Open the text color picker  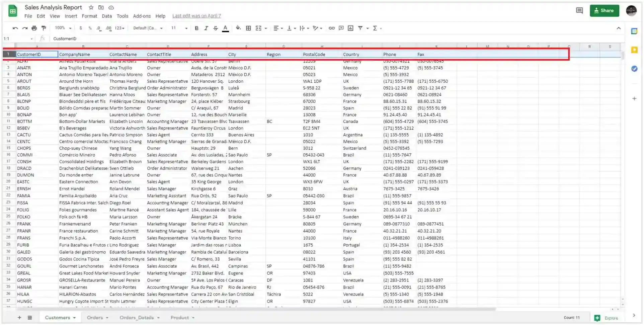pyautogui.click(x=225, y=28)
